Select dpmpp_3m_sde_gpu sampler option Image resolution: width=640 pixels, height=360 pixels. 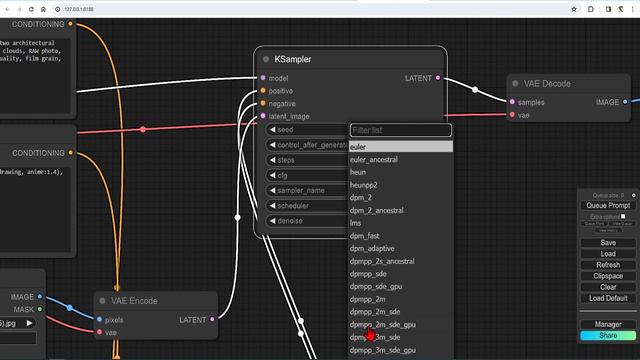[401, 350]
